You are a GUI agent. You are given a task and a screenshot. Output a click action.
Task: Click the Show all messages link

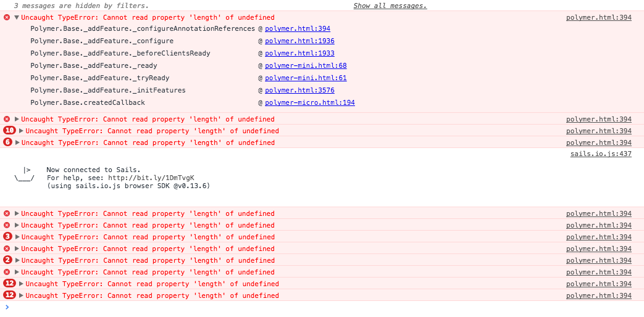(390, 6)
